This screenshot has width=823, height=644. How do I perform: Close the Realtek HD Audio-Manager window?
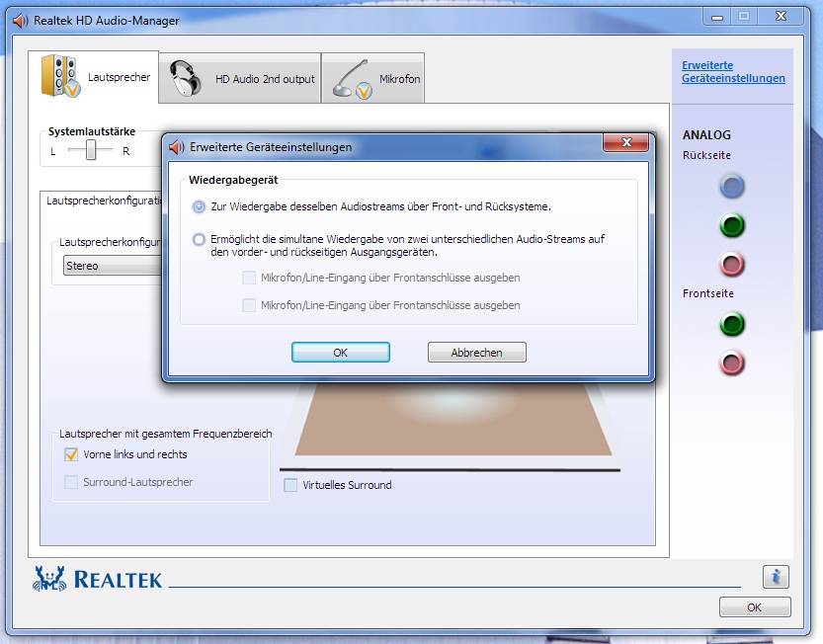click(781, 17)
